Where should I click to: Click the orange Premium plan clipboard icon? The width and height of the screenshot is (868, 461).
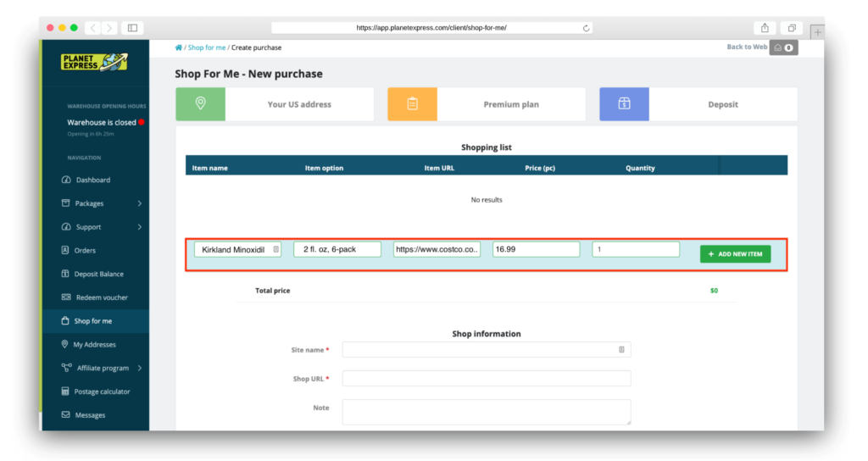(413, 103)
